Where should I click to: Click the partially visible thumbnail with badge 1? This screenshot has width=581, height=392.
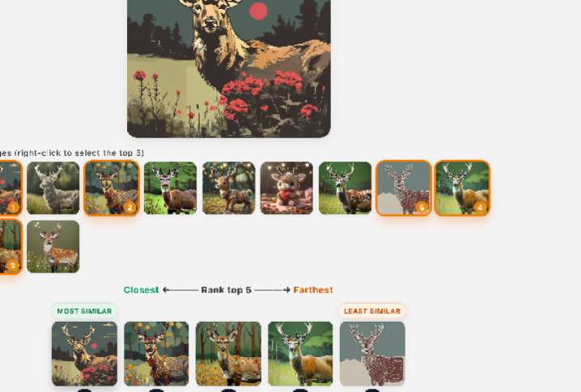(11, 188)
